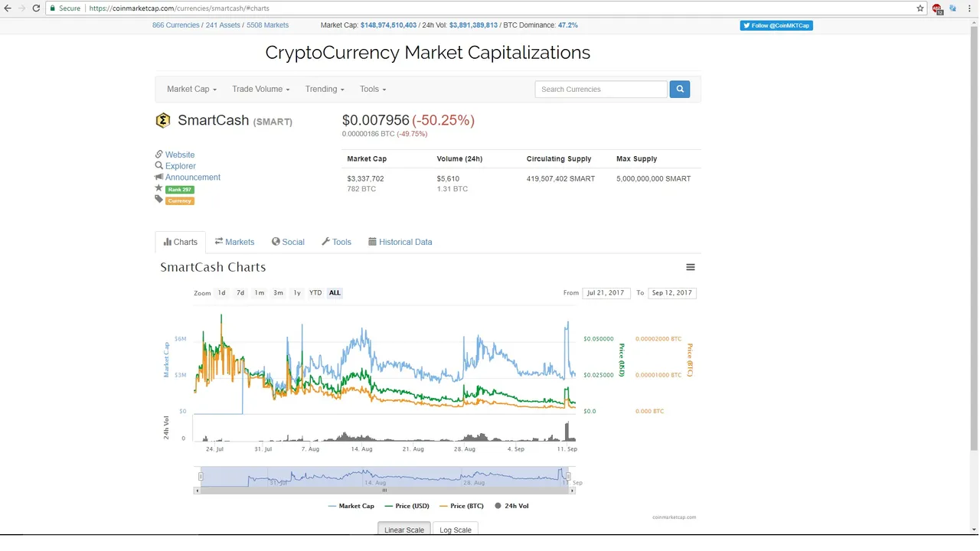Viewport: 980px width, 551px height.
Task: Click the BTC Dominance percentage link
Action: coord(568,25)
